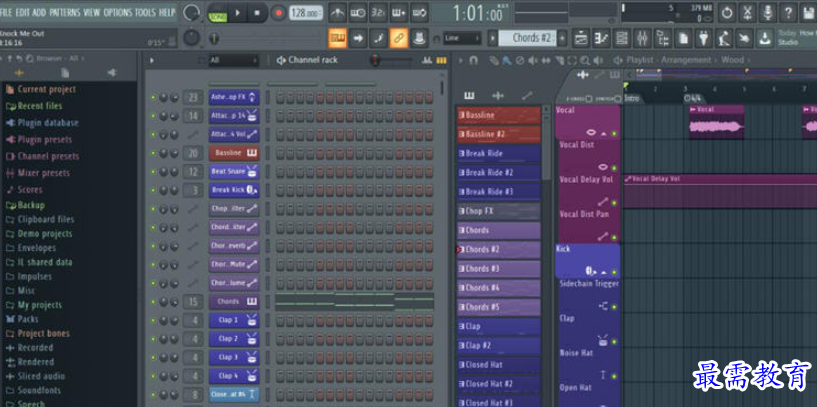
Task: Select the Beat Snare channel button
Action: click(x=234, y=172)
